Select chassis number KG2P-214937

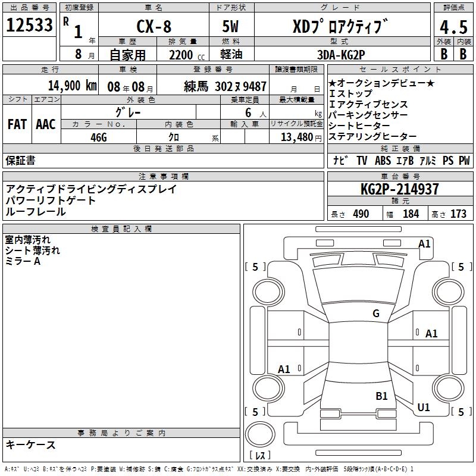[x=400, y=189]
